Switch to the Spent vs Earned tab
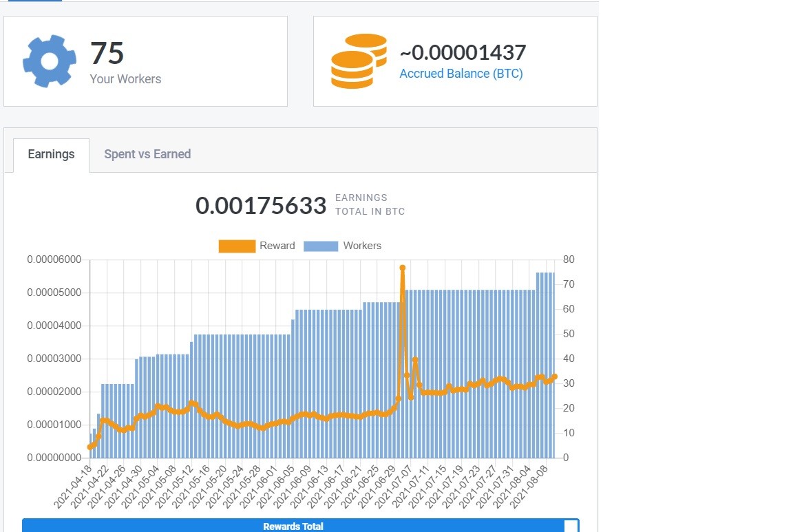 pyautogui.click(x=147, y=154)
